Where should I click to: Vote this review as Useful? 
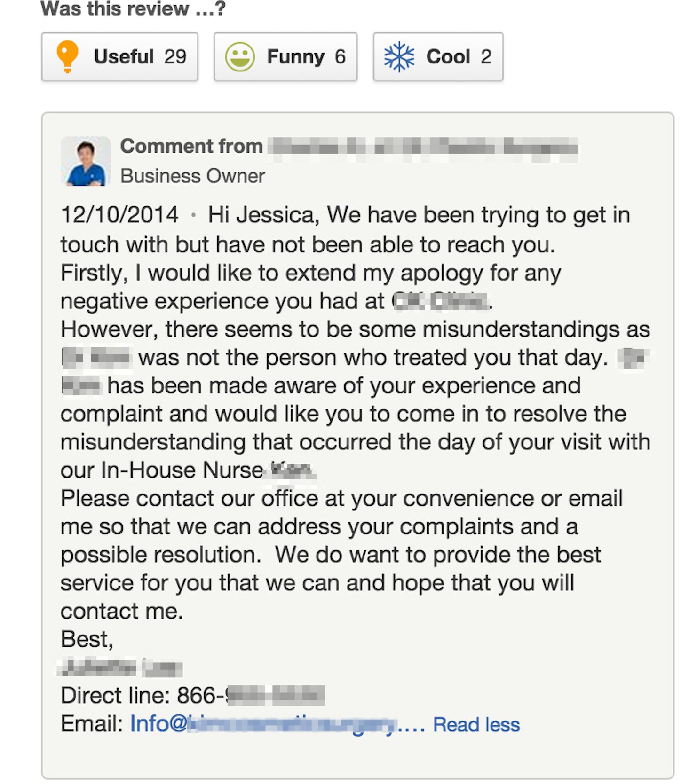coord(120,57)
